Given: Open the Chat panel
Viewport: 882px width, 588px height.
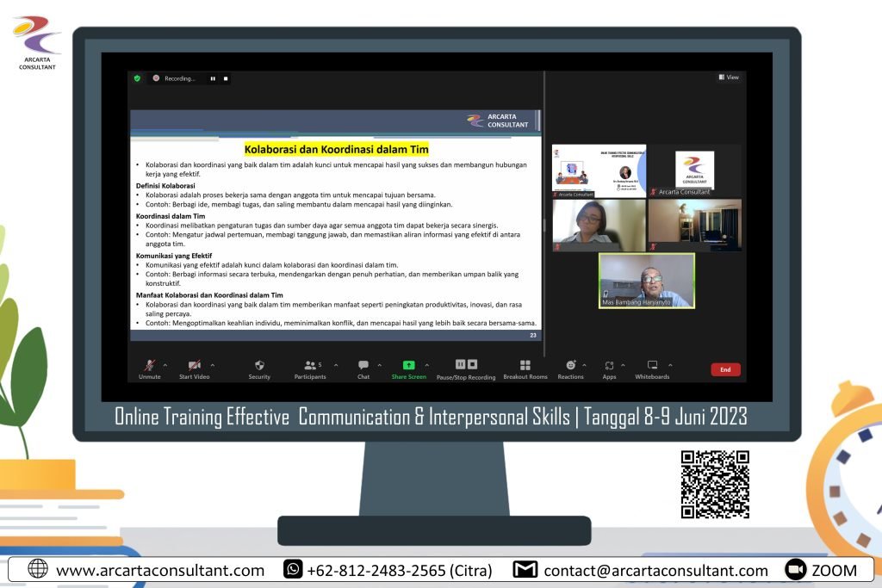Looking at the screenshot, I should point(363,365).
